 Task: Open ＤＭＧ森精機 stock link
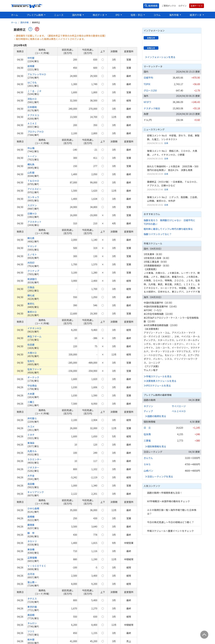coord(33,509)
